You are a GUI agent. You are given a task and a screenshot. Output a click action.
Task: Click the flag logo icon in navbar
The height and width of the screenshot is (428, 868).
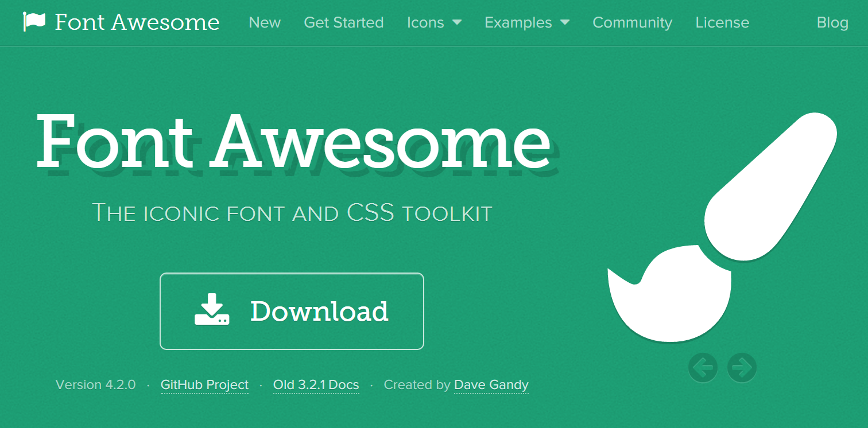tap(34, 22)
